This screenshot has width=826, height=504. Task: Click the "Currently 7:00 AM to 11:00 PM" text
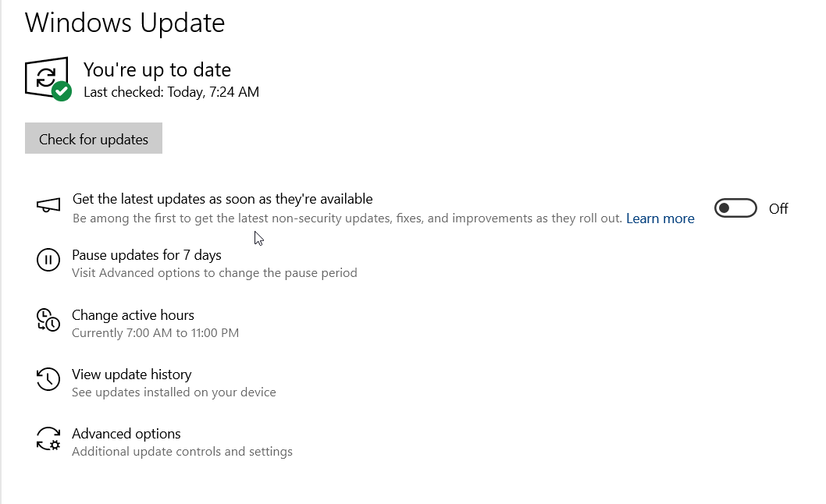coord(155,333)
